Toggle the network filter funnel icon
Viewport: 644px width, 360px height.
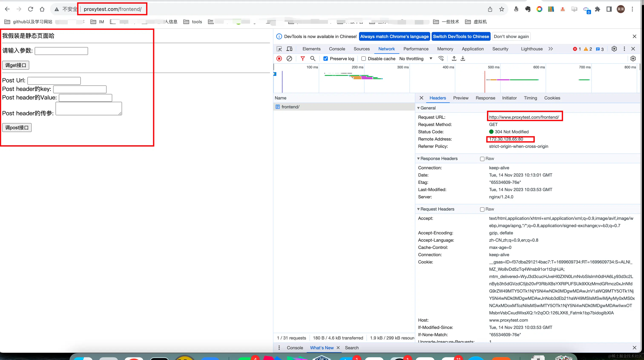tap(302, 59)
